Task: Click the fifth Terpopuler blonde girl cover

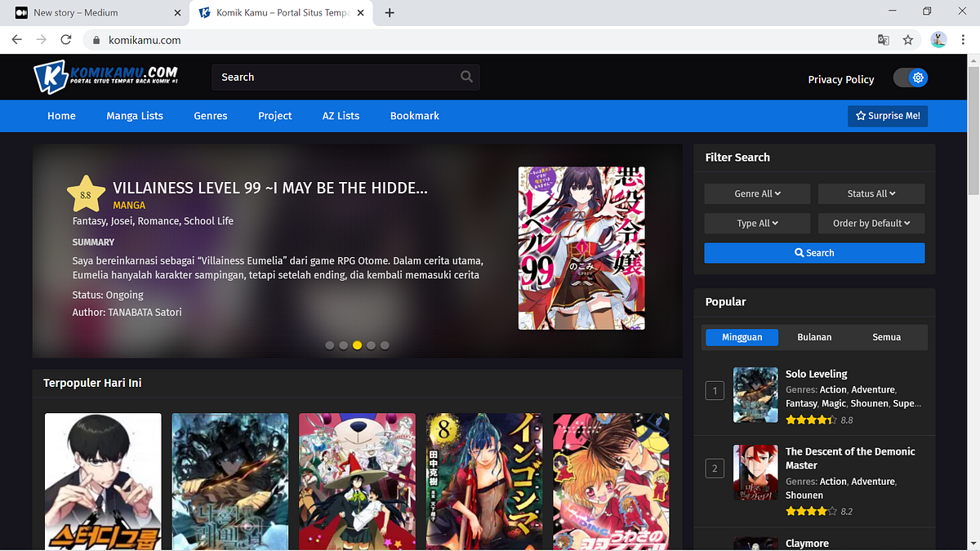Action: pyautogui.click(x=612, y=482)
